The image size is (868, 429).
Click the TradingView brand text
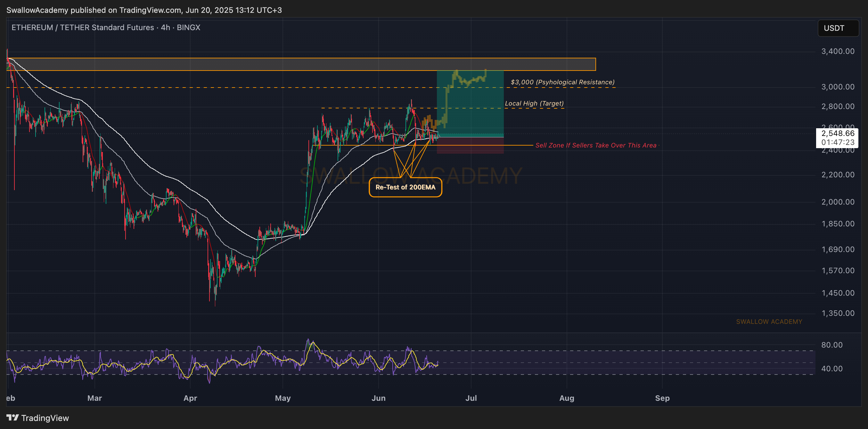pyautogui.click(x=45, y=418)
